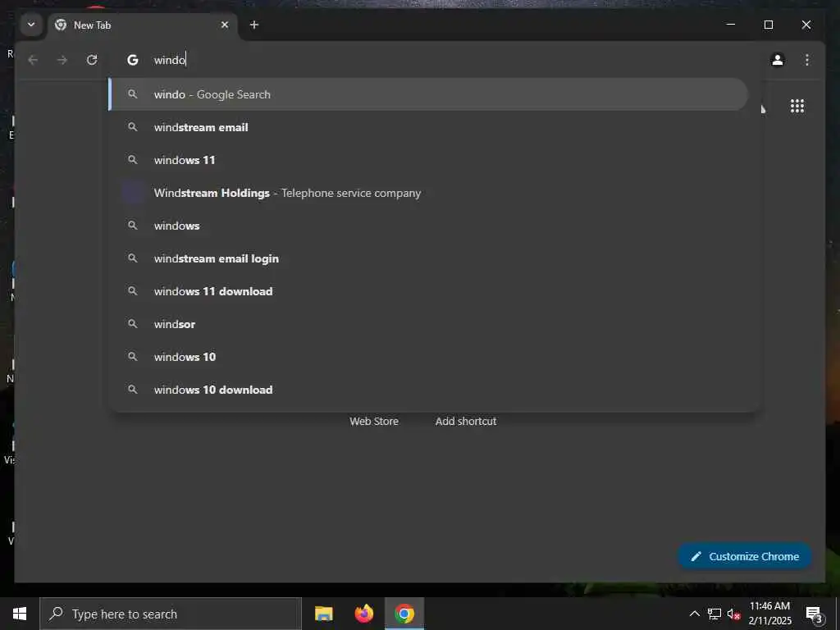Open the Chrome profile avatar icon
The image size is (840, 630).
(778, 60)
